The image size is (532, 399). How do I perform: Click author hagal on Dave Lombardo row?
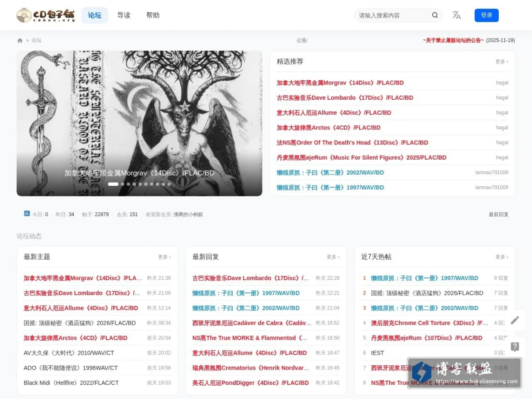tap(502, 98)
